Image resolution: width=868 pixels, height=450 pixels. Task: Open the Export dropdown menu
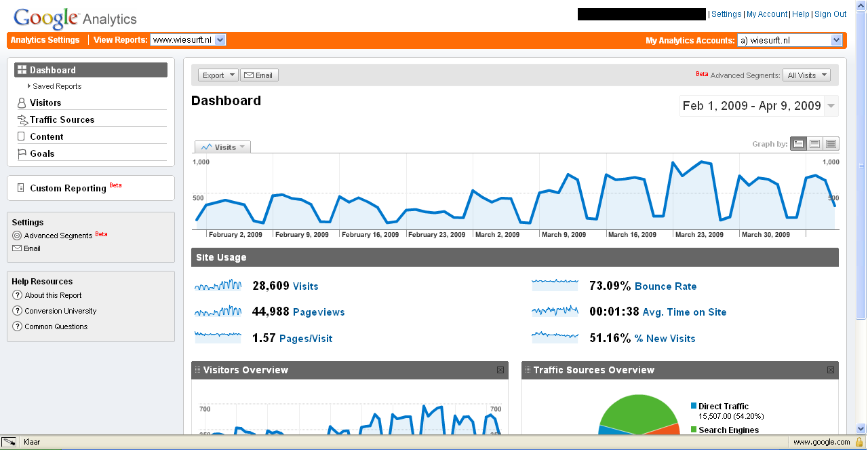click(x=218, y=75)
